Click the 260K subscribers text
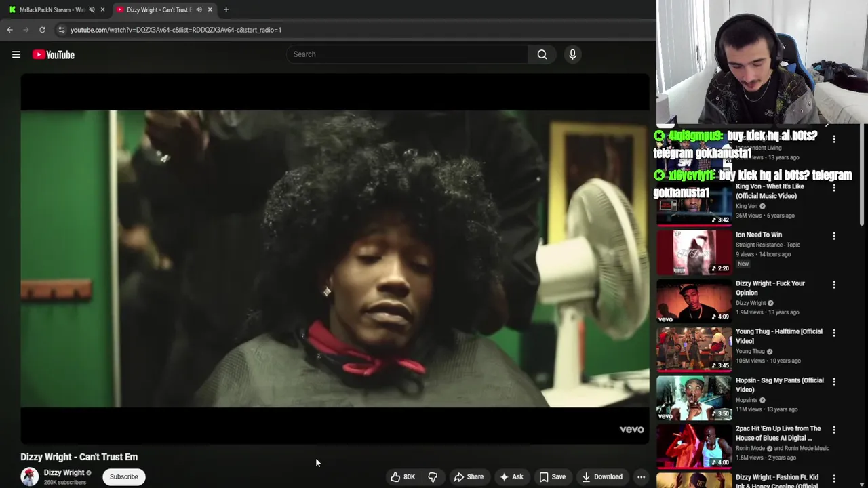Screen dimensions: 868x488 tap(65, 483)
